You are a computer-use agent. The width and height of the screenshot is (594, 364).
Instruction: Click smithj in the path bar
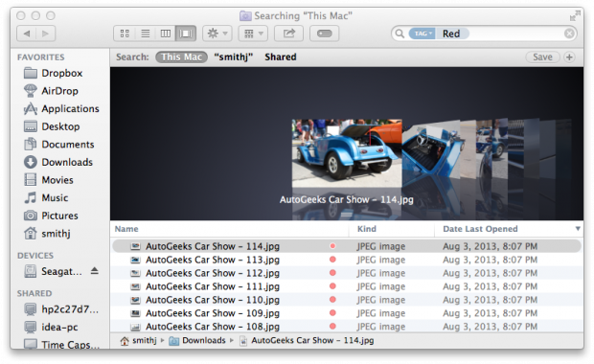point(138,340)
